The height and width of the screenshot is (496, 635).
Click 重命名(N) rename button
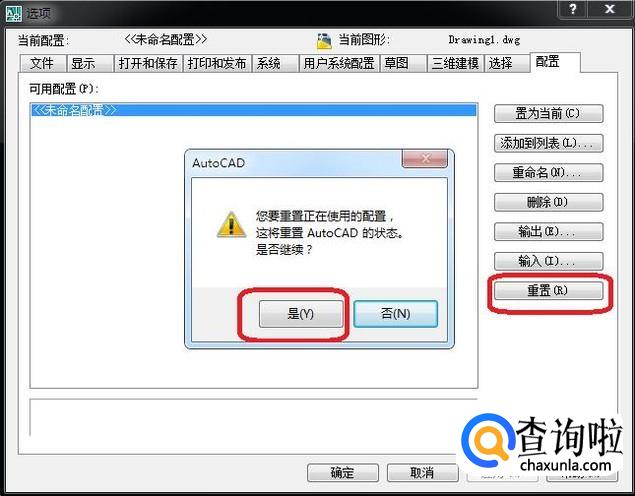(x=548, y=172)
